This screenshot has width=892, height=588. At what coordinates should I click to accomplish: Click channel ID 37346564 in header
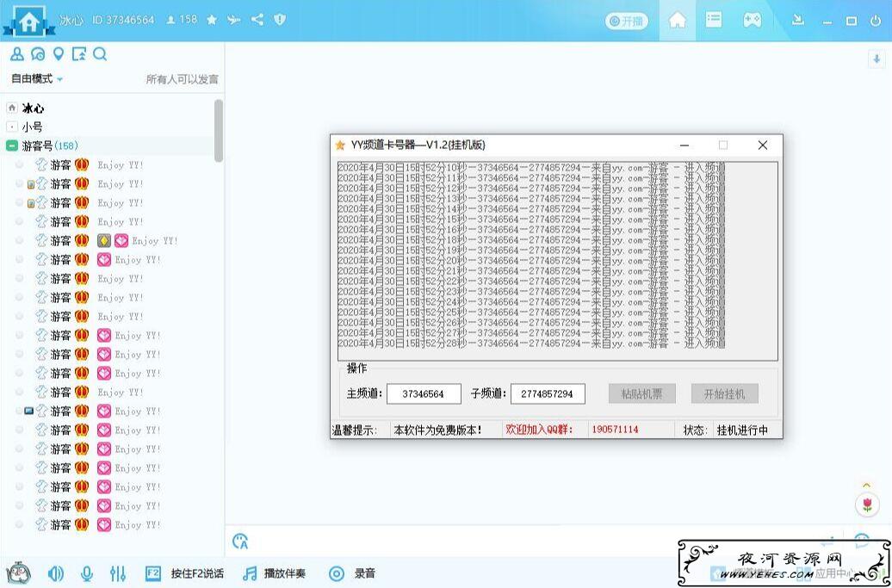(x=123, y=20)
